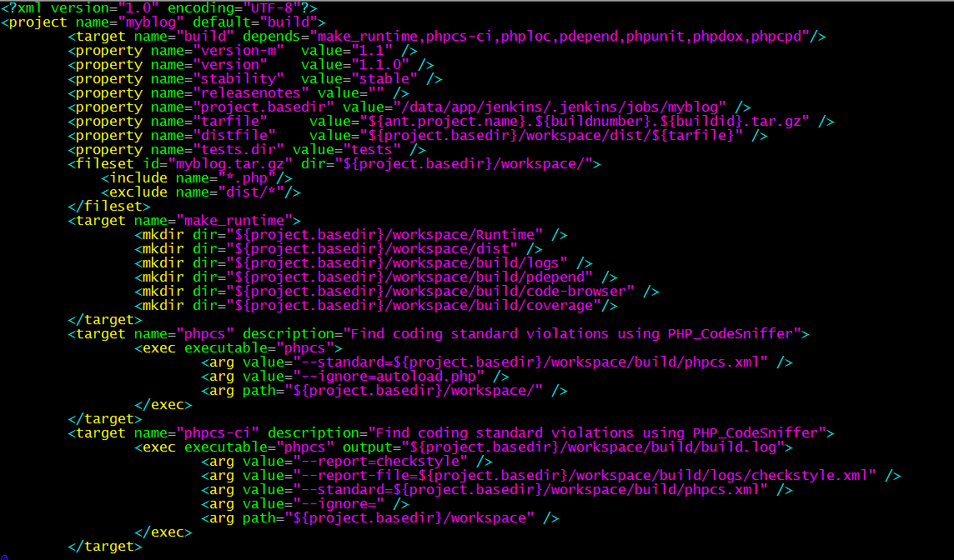The width and height of the screenshot is (954, 560).
Task: Click the mkdir workspace/build/pdepend line
Action: point(376,277)
